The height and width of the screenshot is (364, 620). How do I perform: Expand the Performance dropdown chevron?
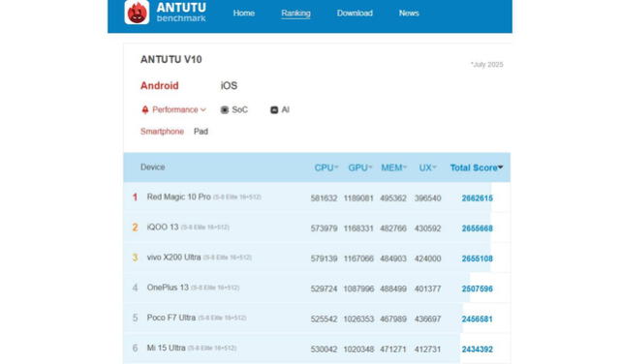point(203,109)
